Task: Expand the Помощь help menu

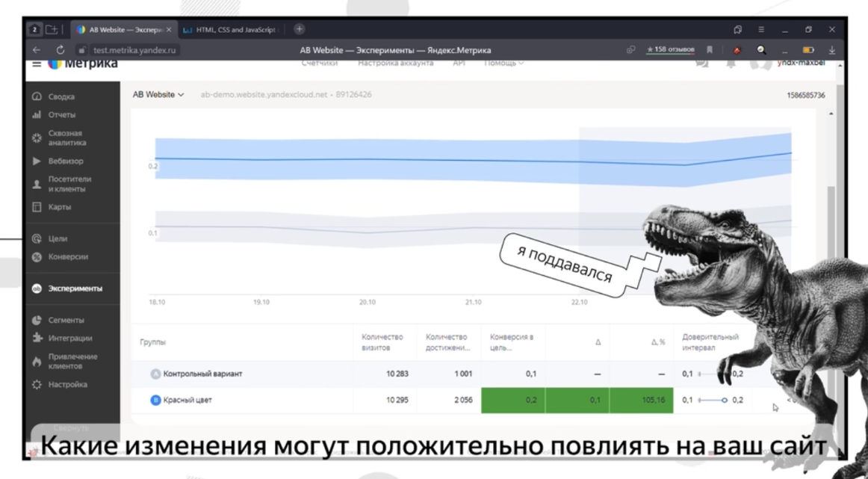Action: [x=504, y=64]
